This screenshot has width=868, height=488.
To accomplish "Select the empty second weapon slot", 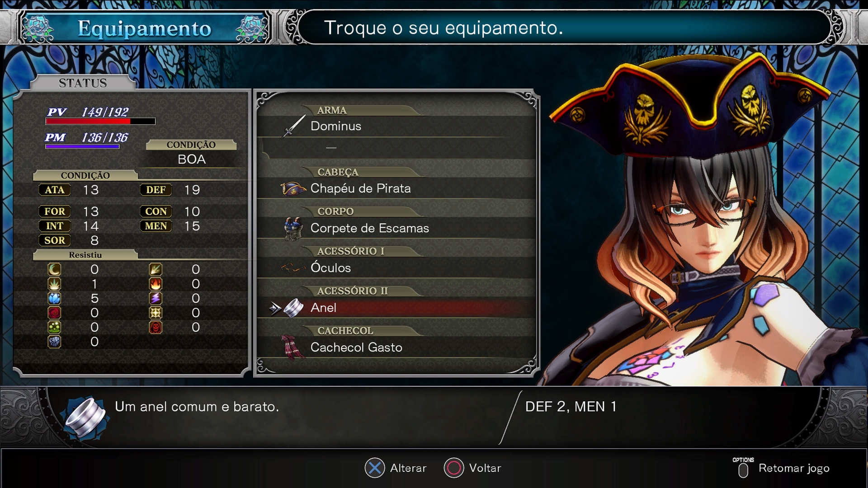I will [x=396, y=148].
